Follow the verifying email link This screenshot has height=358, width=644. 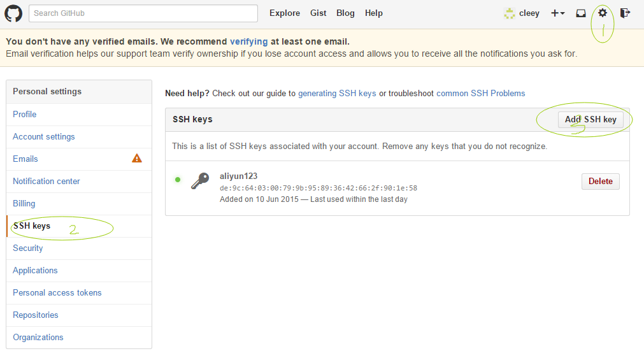pos(248,41)
